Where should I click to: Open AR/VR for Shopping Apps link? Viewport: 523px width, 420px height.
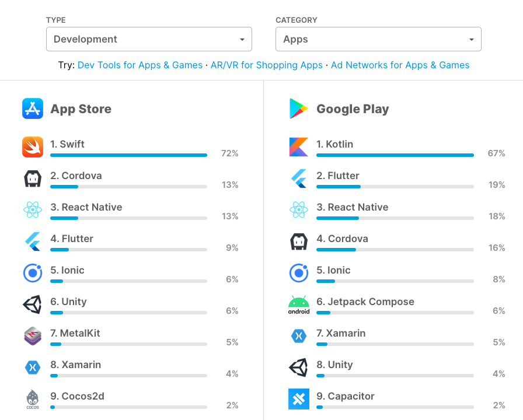coord(267,65)
